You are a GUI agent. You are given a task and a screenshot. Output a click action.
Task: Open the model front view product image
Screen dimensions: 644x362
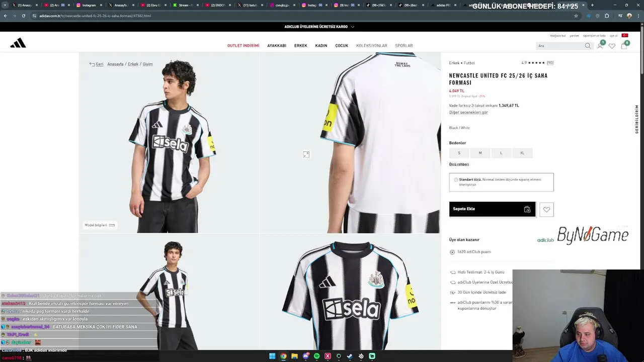[x=169, y=143]
